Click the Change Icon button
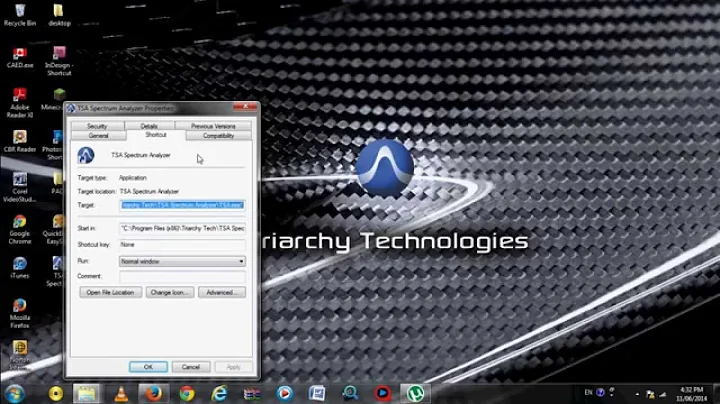The height and width of the screenshot is (404, 720). (x=170, y=292)
